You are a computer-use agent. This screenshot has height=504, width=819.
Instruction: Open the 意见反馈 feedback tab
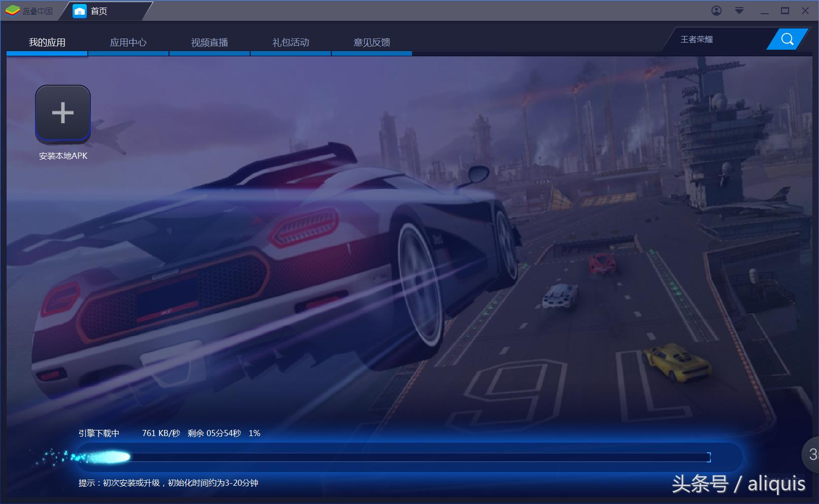[371, 43]
